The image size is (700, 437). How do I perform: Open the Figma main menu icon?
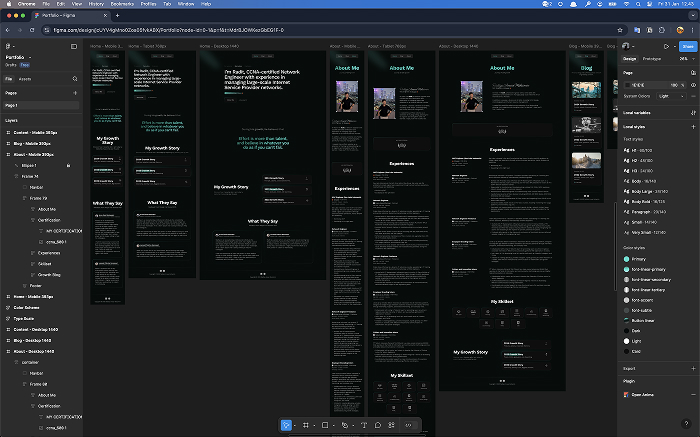9,46
